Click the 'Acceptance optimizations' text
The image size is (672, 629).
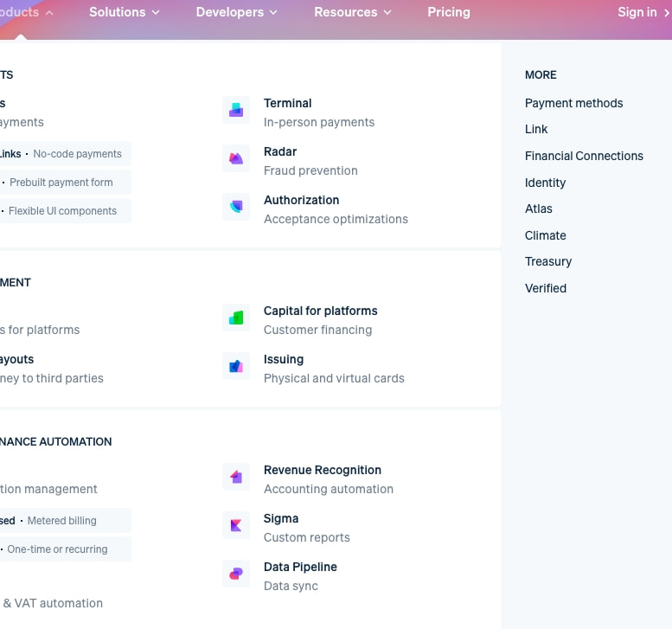(336, 219)
